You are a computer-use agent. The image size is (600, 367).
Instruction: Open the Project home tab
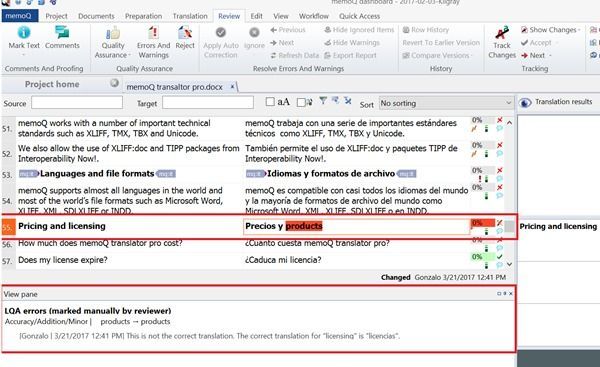point(52,84)
